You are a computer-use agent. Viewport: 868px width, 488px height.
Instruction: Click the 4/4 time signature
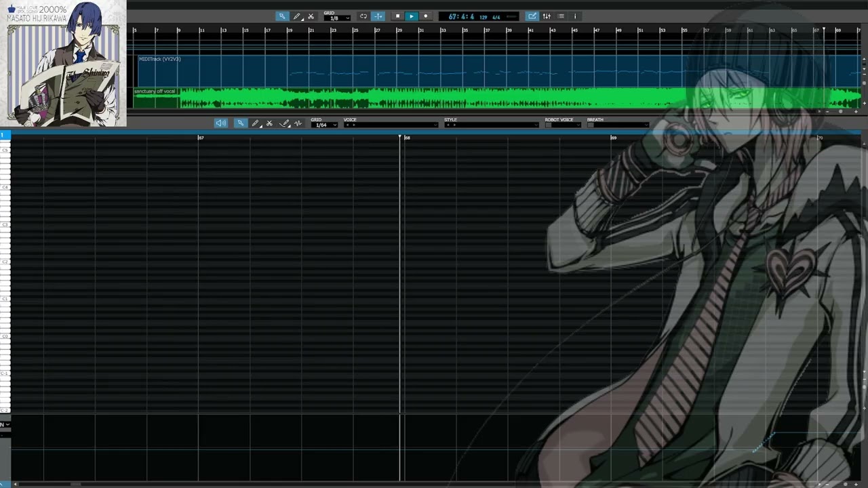[x=496, y=17]
